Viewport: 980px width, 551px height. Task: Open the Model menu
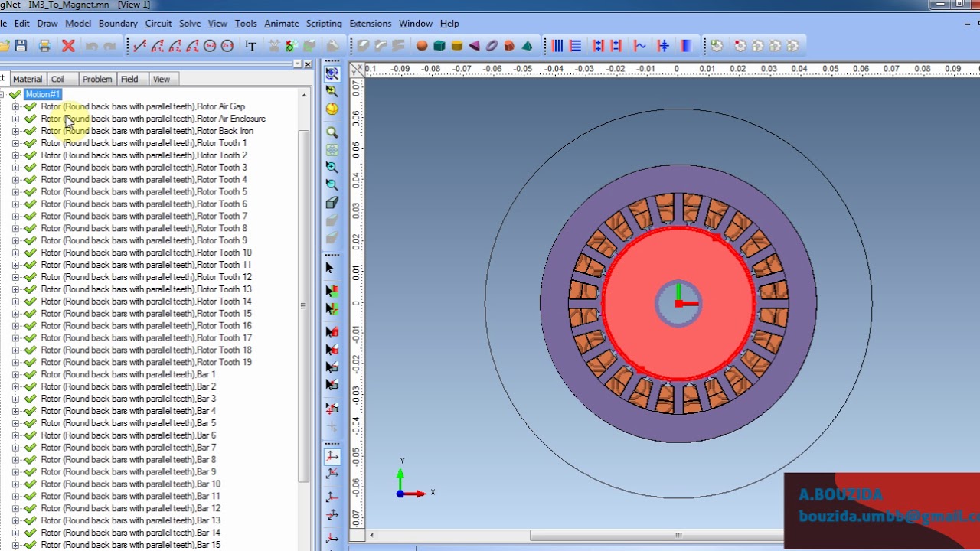[78, 24]
